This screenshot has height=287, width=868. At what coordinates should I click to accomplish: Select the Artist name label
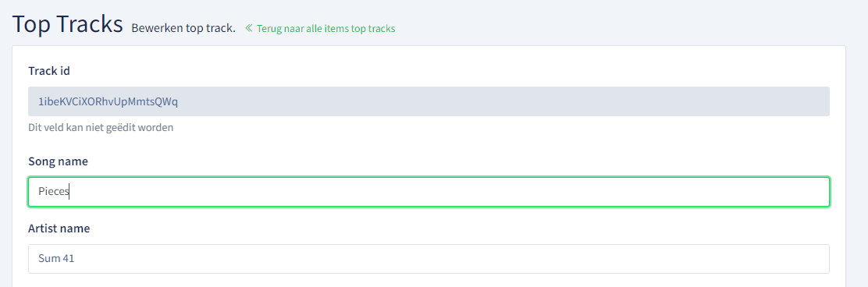59,229
